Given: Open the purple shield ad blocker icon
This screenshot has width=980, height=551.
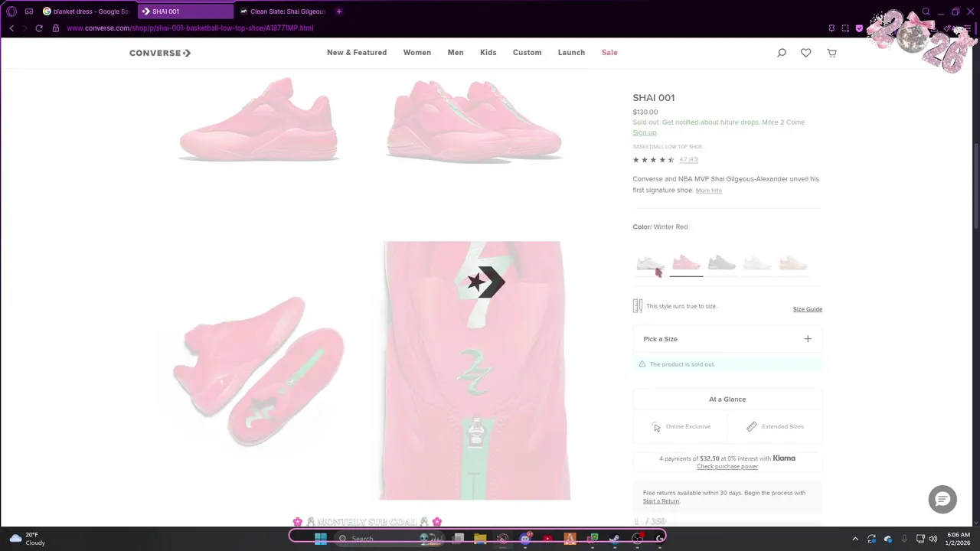Looking at the screenshot, I should pos(859,28).
